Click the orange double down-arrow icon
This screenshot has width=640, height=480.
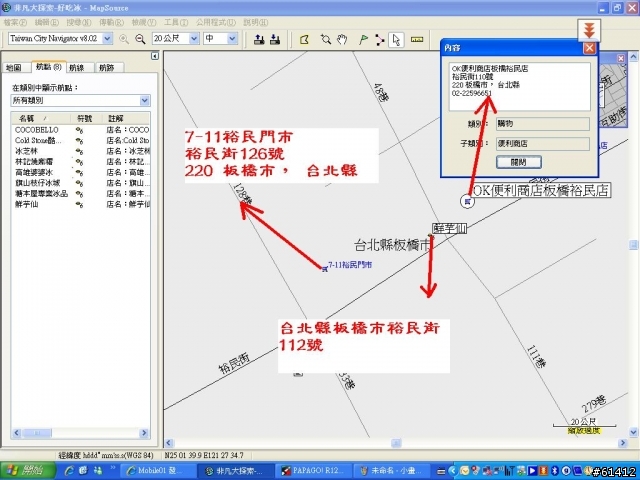(x=589, y=30)
